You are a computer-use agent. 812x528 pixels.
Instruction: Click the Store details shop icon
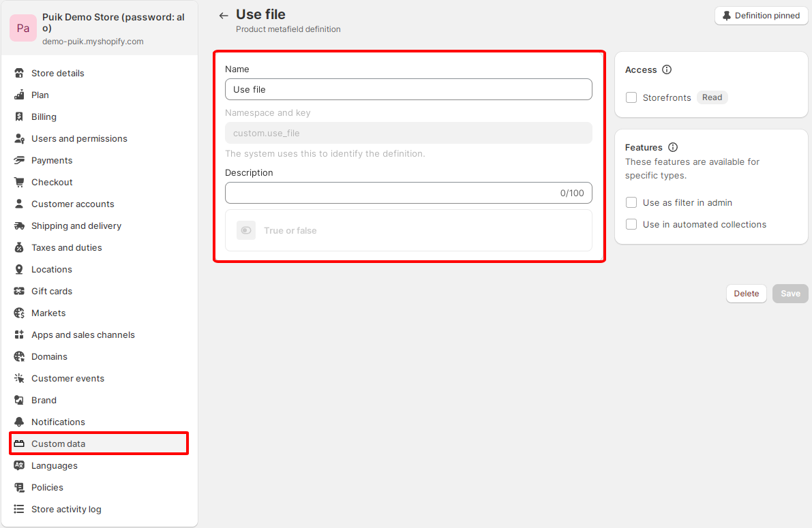(19, 73)
